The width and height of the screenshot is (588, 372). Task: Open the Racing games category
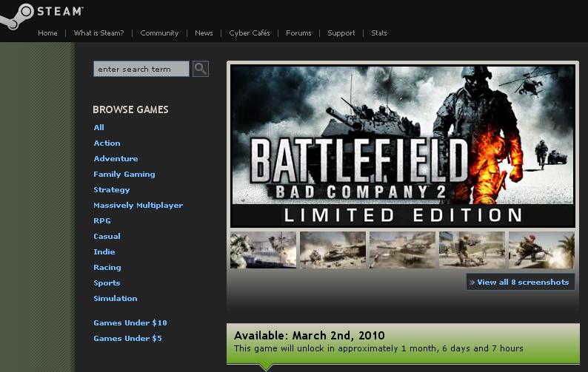[107, 268]
